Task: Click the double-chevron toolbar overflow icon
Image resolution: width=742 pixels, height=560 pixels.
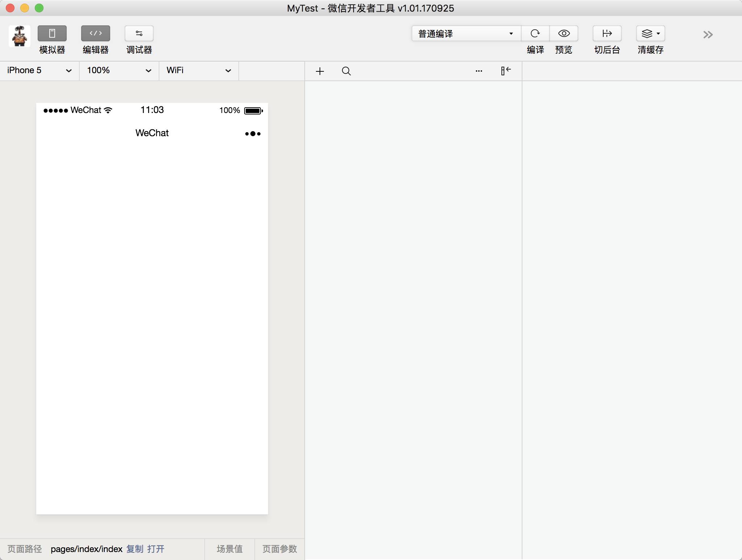Action: (x=708, y=35)
